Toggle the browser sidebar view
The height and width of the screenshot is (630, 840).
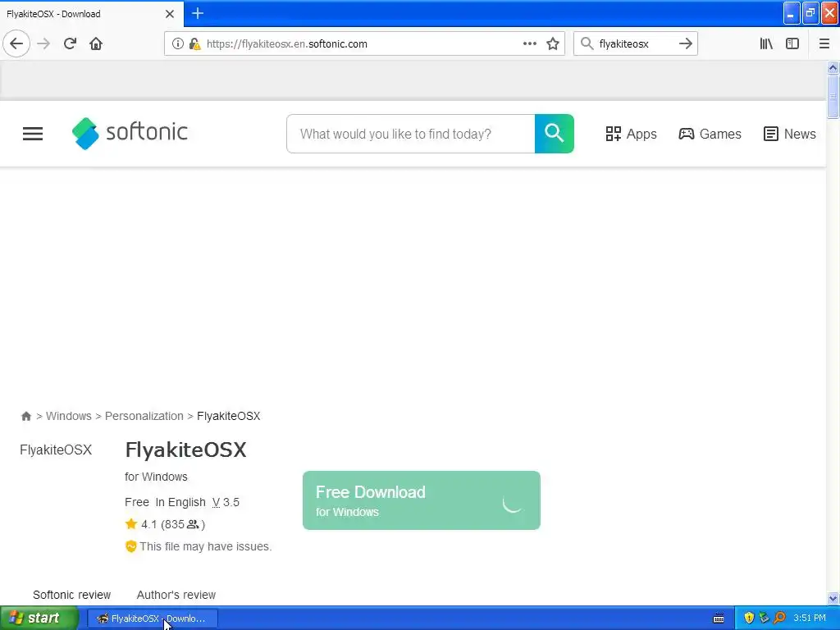(792, 44)
